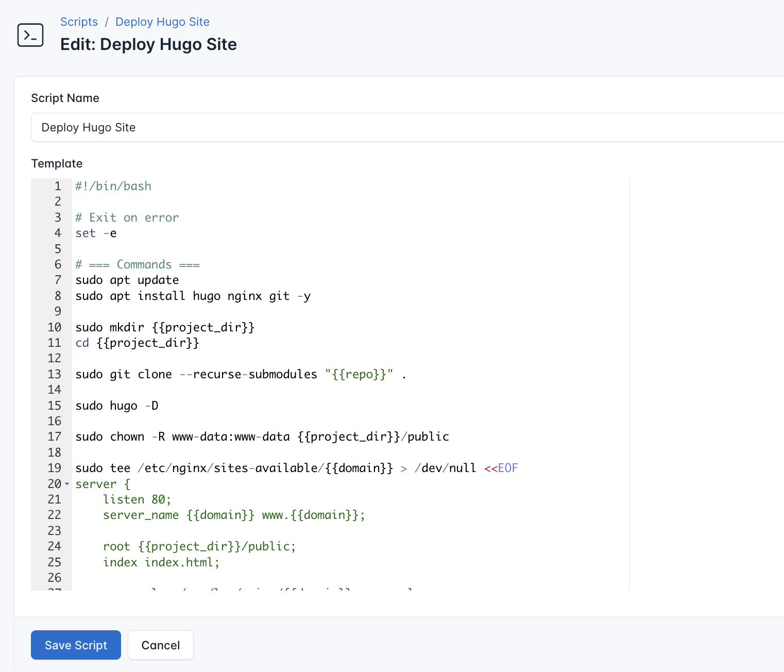Open the Scripts breadcrumb link

pos(79,22)
